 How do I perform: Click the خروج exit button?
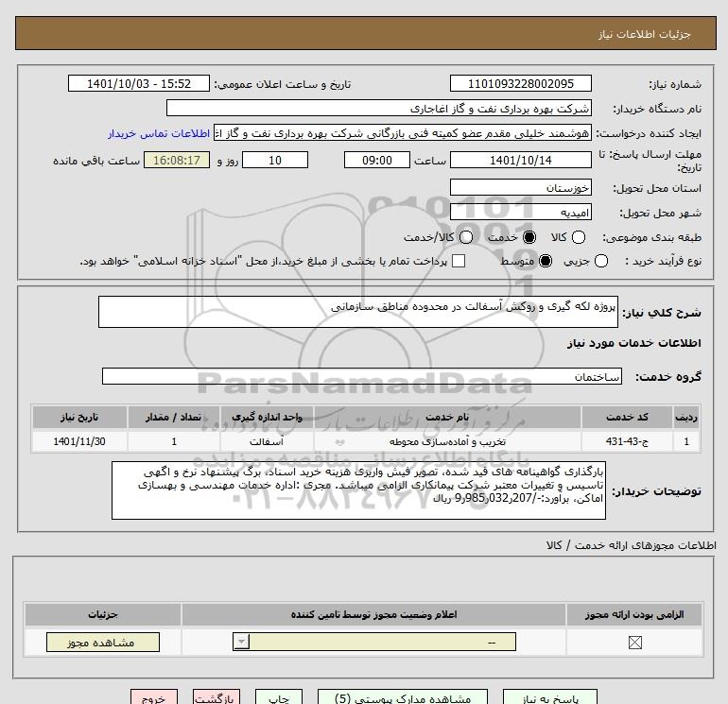click(x=154, y=697)
